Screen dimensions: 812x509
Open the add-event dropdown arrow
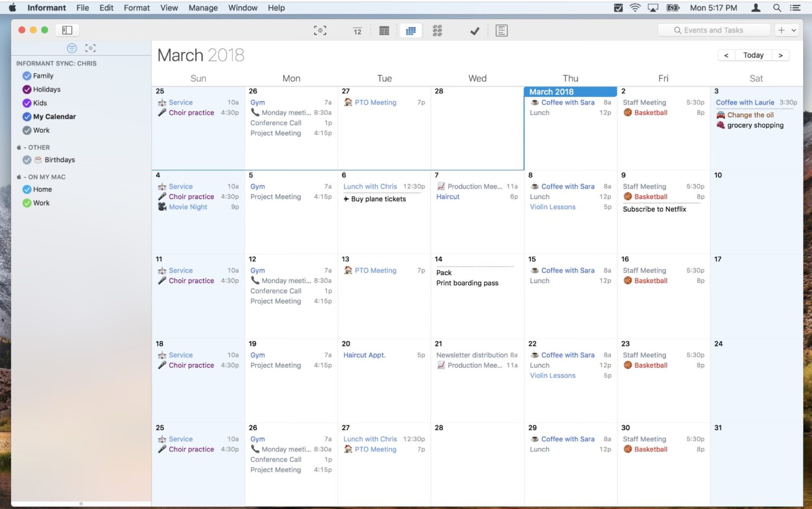click(793, 30)
